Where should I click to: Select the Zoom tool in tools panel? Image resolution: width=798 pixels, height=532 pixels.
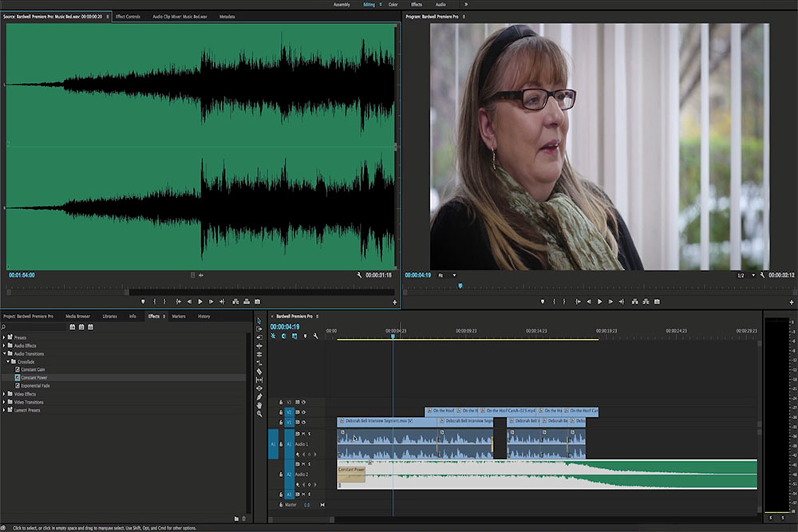pyautogui.click(x=259, y=413)
